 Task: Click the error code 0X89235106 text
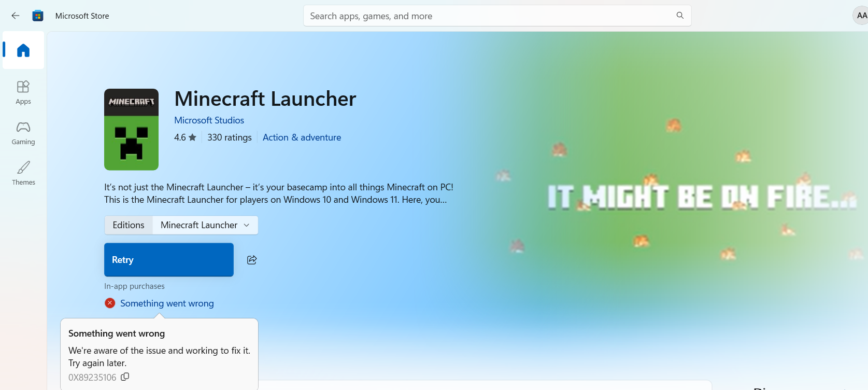tap(92, 378)
